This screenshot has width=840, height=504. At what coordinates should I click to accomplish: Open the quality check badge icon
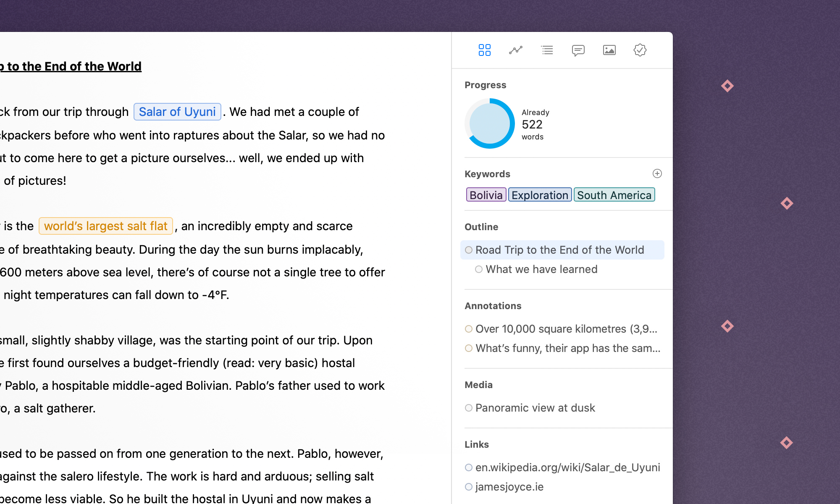(x=640, y=50)
